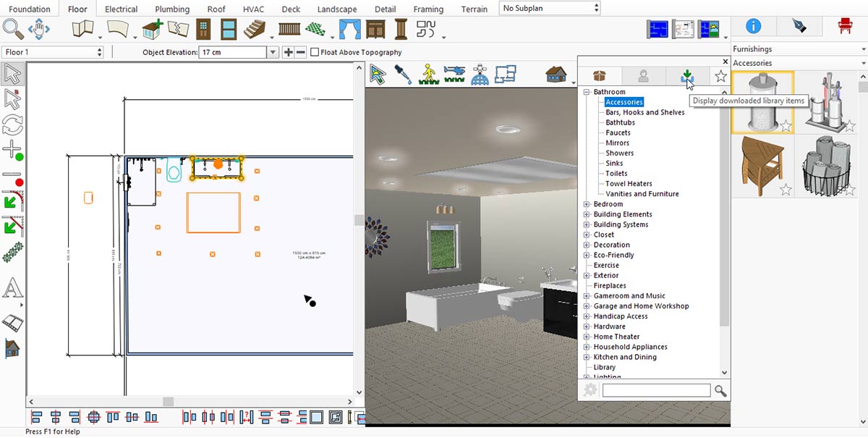
Task: Expand the Bedroom tree category
Action: pyautogui.click(x=587, y=204)
